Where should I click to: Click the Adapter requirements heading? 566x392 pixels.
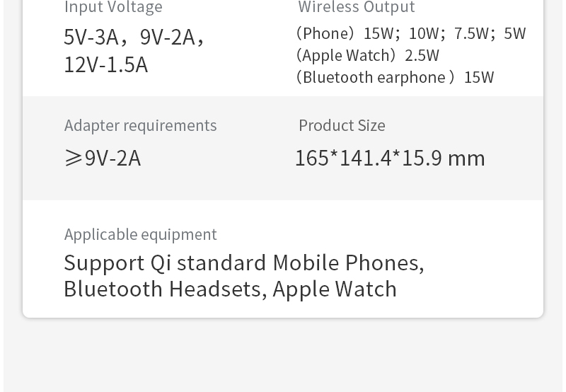click(140, 125)
